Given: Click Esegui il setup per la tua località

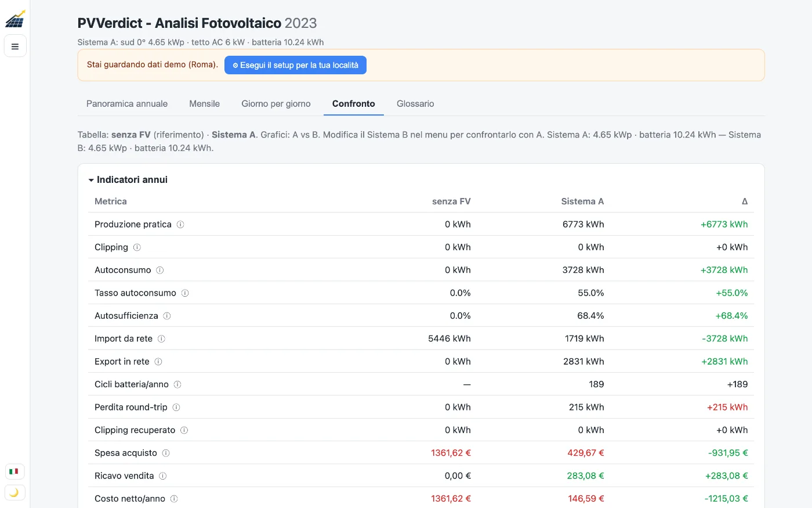Looking at the screenshot, I should pos(295,65).
